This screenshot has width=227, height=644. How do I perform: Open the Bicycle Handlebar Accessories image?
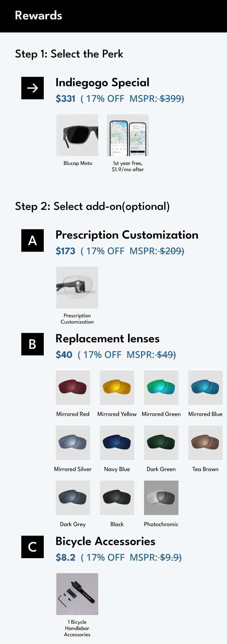point(77,594)
